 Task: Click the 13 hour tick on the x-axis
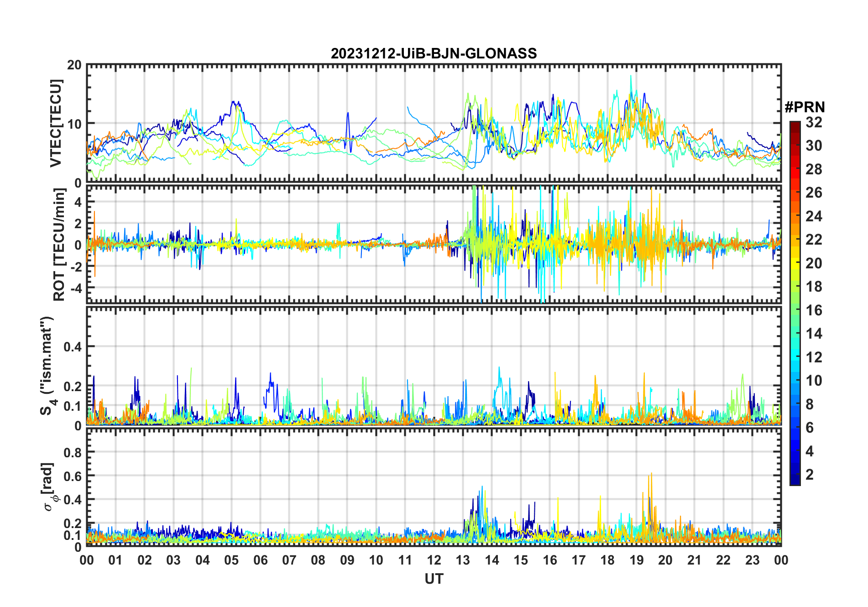[x=463, y=560]
